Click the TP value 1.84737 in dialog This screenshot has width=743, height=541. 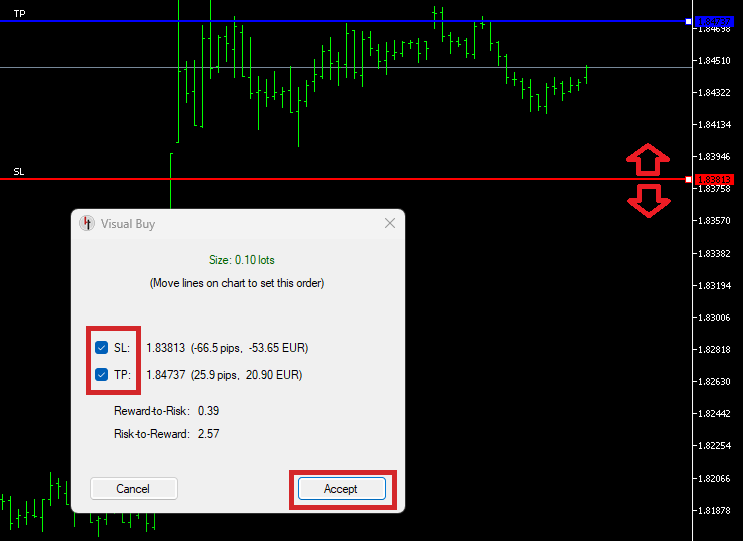click(x=165, y=375)
